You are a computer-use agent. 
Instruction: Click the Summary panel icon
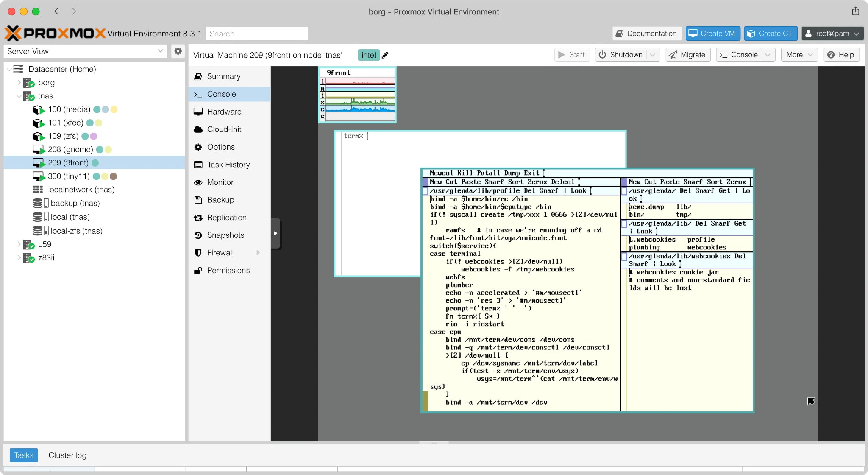click(199, 77)
